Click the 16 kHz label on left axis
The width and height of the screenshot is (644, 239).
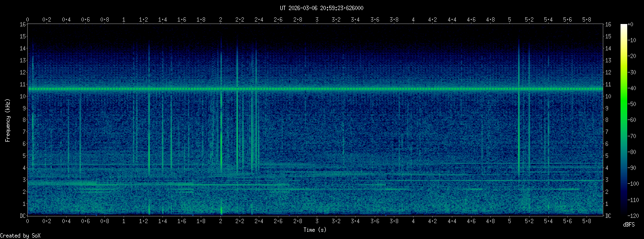22,24
